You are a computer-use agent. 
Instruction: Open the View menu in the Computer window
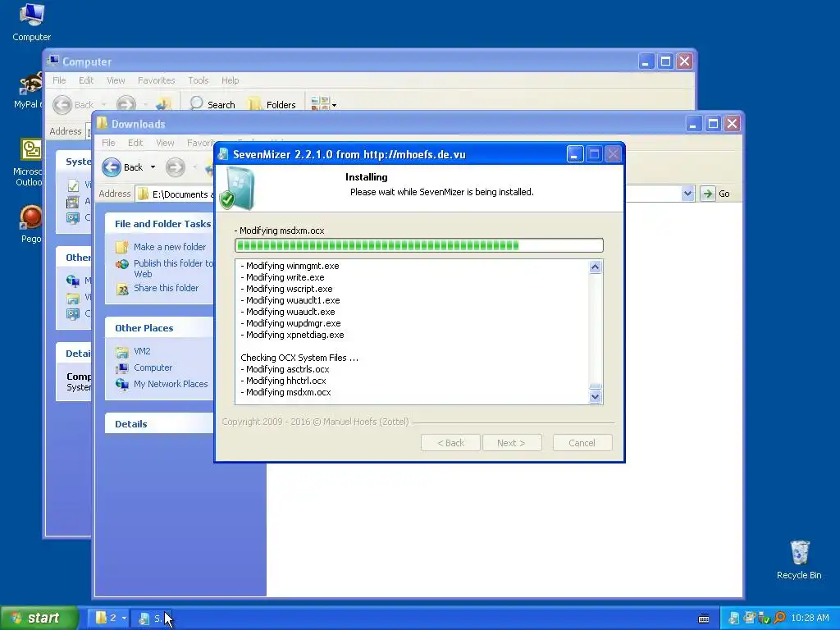(x=116, y=80)
